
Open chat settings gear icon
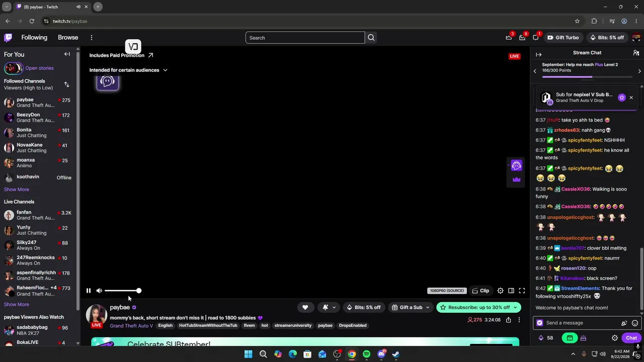point(615,338)
